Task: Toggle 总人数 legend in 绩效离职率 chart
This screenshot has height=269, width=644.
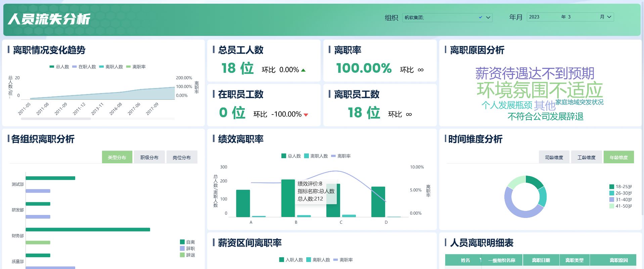Action: click(x=291, y=156)
